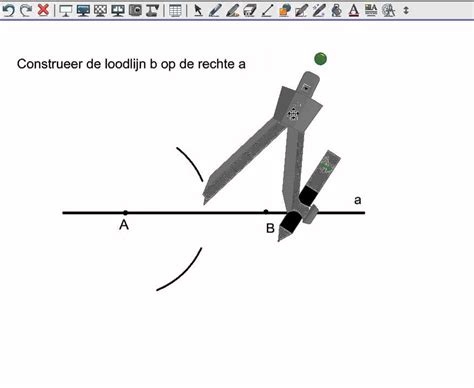Select the Text tool with red underline
Viewport: 474px width, 388px height.
pyautogui.click(x=354, y=11)
